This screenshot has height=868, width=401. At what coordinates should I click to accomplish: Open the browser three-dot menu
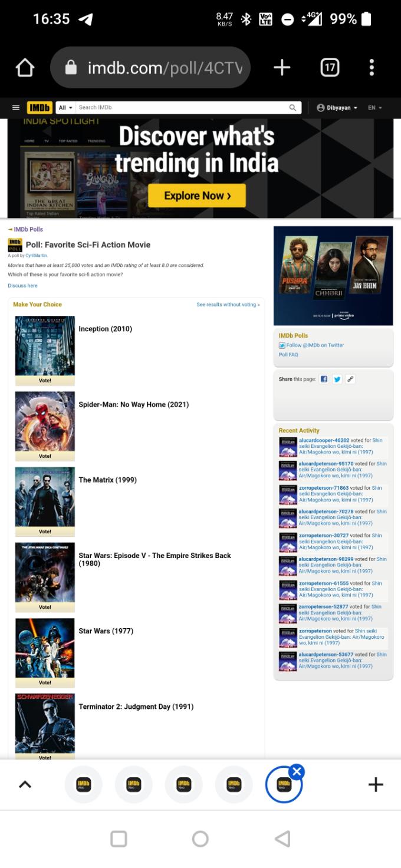(372, 68)
